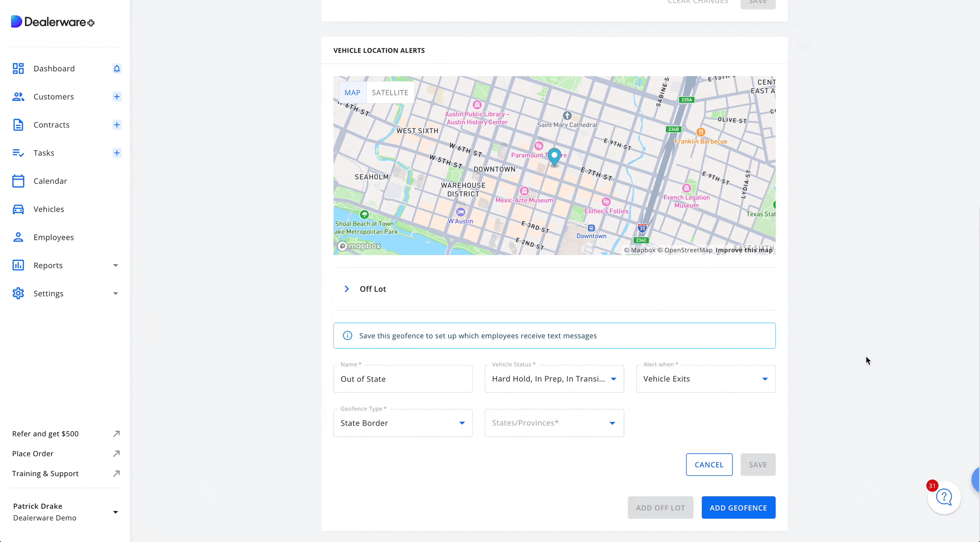Switch map to SATELLITE view
This screenshot has height=542, width=980.
click(x=390, y=92)
